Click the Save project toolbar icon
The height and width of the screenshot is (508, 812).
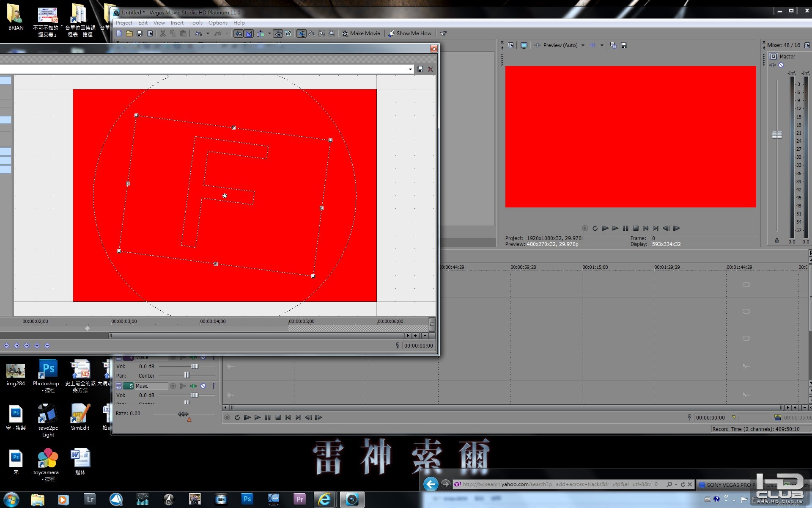pos(140,33)
